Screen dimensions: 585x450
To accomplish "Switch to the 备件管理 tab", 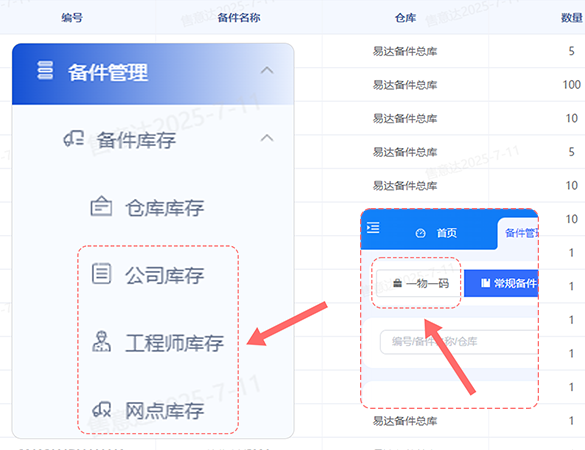I will [x=522, y=233].
